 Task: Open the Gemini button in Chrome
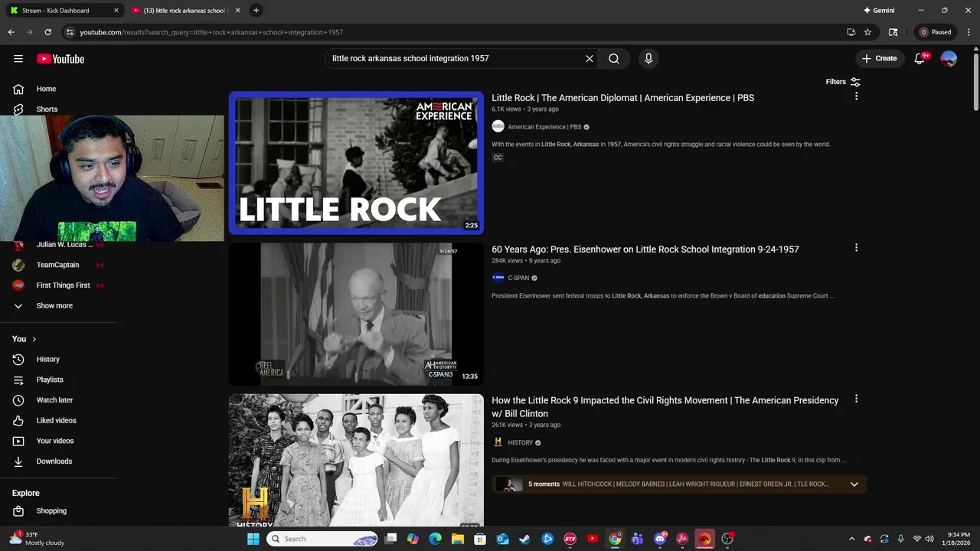pyautogui.click(x=879, y=11)
